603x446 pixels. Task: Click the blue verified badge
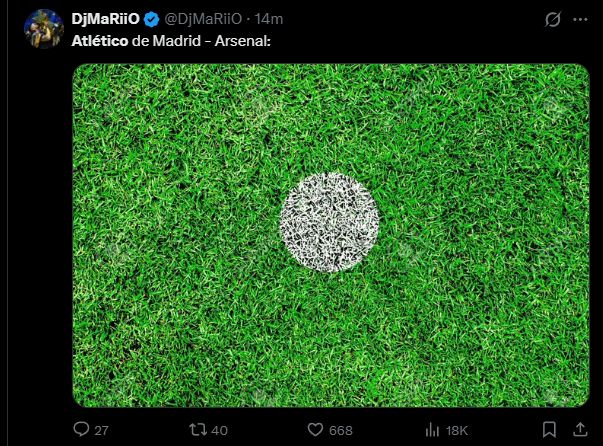click(x=151, y=20)
